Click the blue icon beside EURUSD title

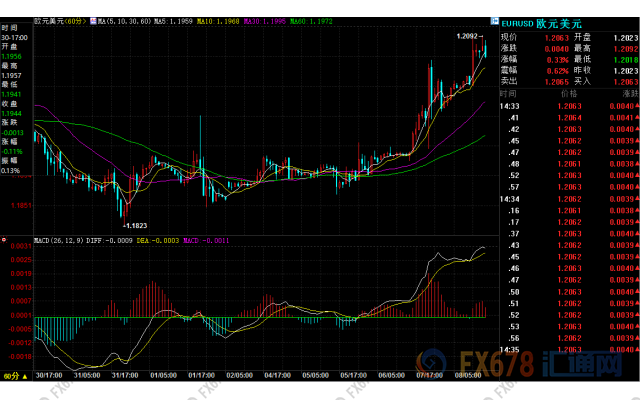[496, 20]
